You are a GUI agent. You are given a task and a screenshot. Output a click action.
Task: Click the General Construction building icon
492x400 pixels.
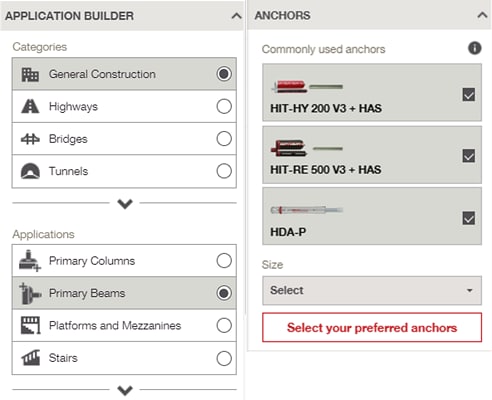[30, 74]
